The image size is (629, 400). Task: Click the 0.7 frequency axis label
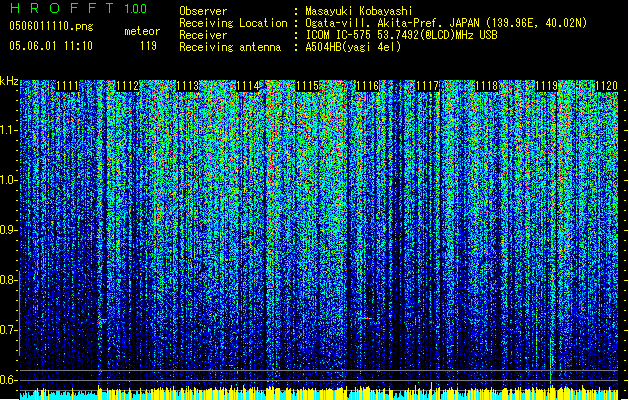click(x=8, y=330)
